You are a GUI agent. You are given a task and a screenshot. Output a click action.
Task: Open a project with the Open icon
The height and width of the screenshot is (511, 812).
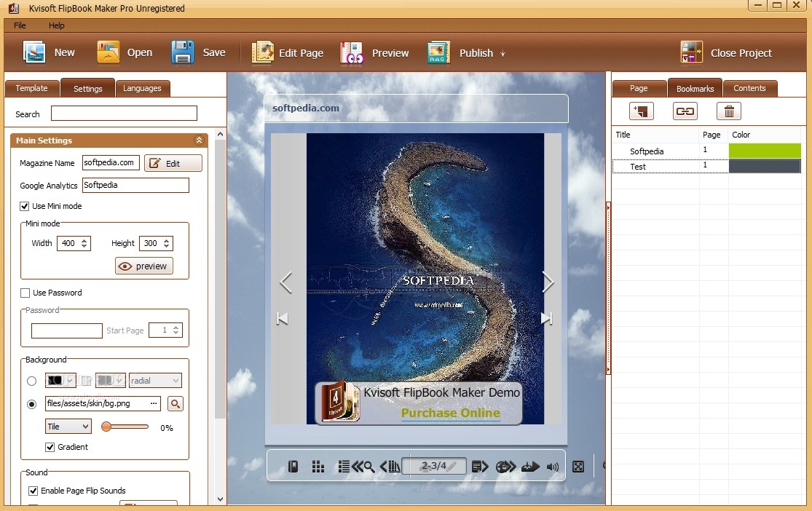[108, 52]
